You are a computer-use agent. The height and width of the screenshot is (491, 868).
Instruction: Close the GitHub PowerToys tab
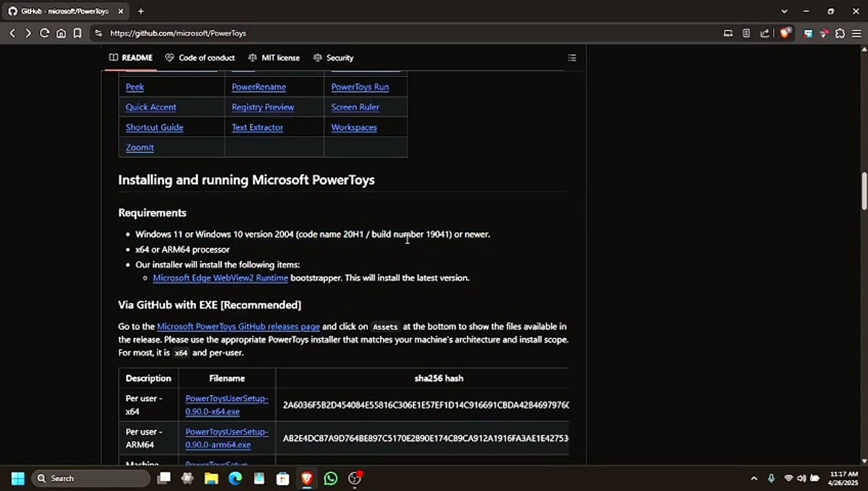tap(120, 11)
